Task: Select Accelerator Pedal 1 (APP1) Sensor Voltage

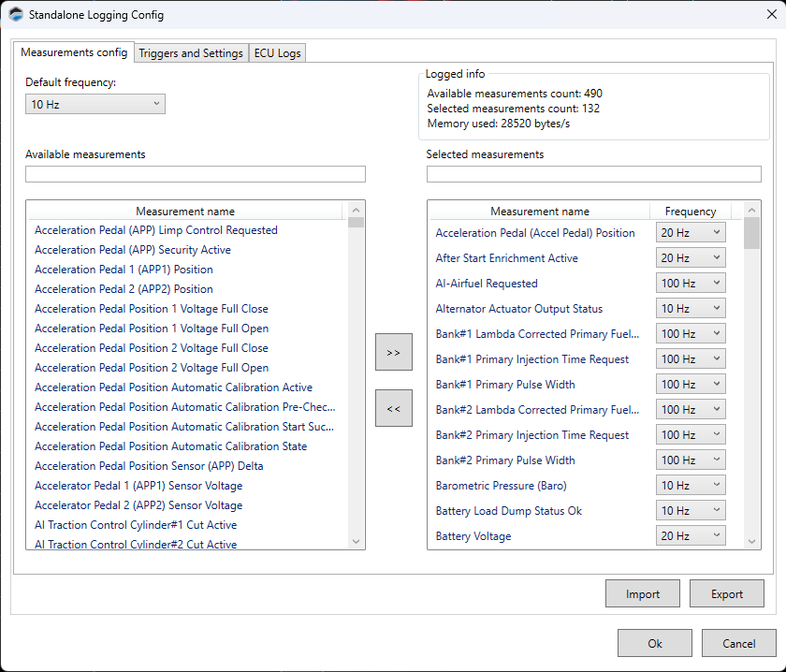Action: coord(138,486)
